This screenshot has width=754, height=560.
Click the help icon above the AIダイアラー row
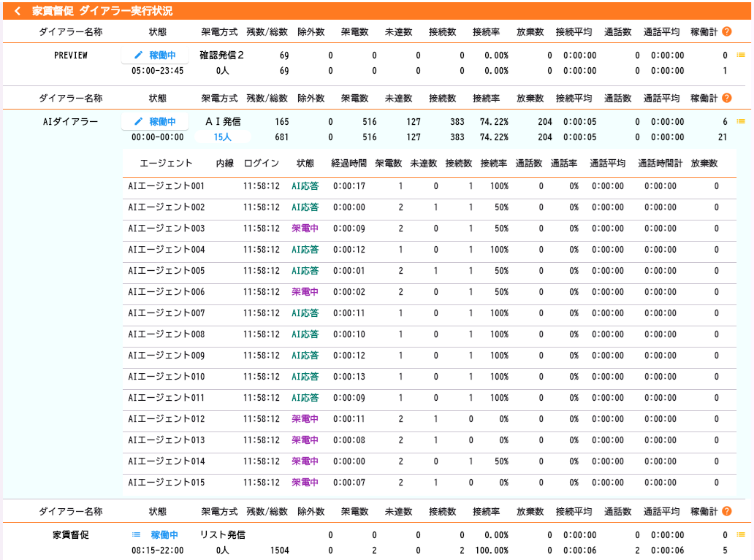[x=726, y=98]
